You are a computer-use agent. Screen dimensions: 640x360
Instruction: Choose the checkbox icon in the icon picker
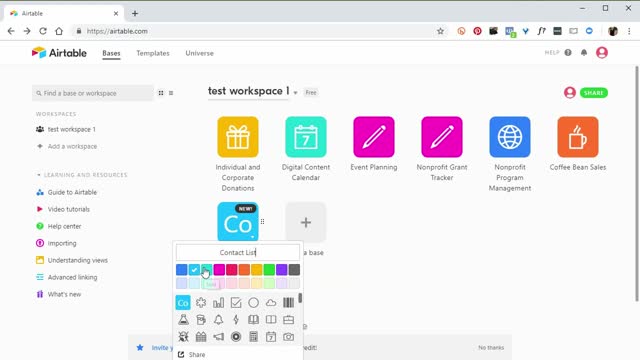click(x=236, y=302)
